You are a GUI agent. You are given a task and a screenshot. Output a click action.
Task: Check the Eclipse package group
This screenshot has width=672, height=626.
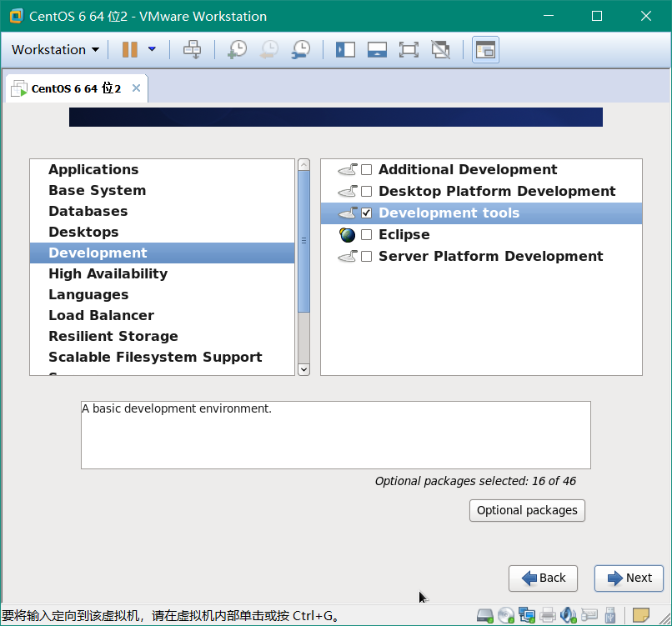point(366,235)
